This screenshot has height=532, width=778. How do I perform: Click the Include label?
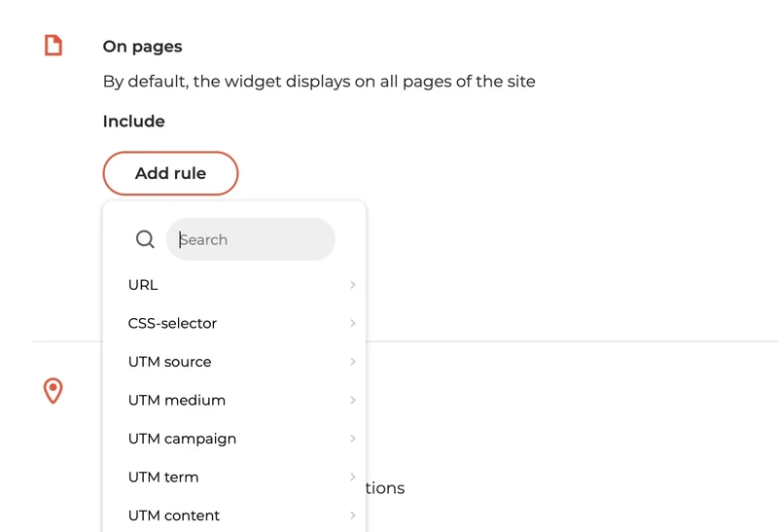tap(133, 122)
